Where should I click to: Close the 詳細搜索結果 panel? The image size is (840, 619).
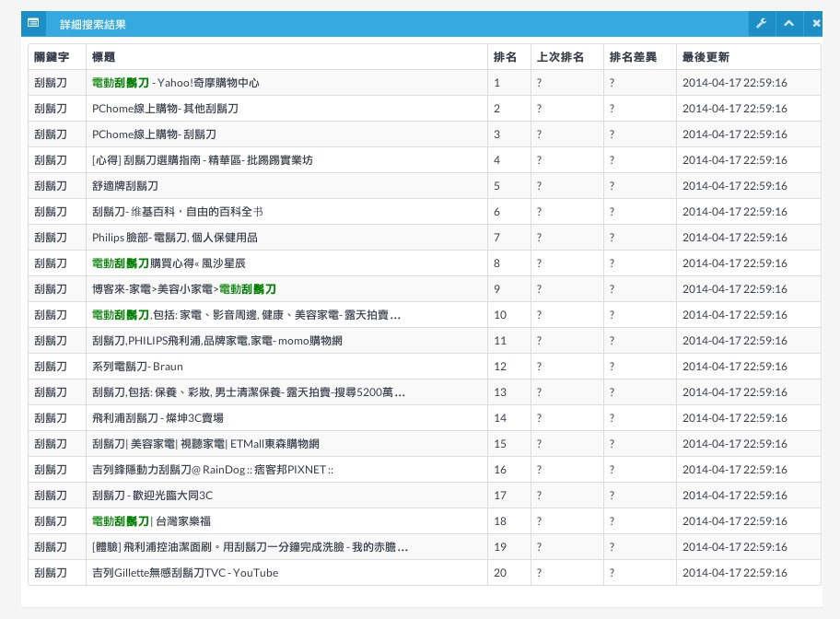point(816,24)
